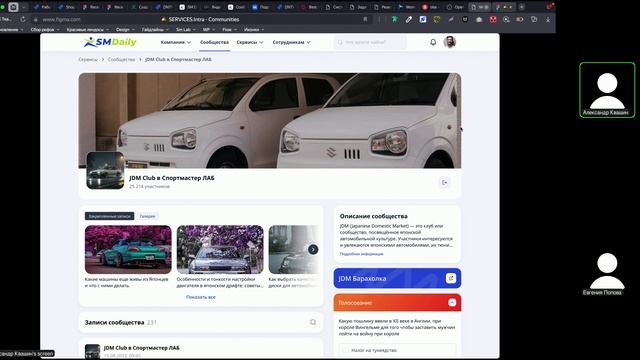Open the Сбор рефок bookmarks folder

(x=45, y=29)
